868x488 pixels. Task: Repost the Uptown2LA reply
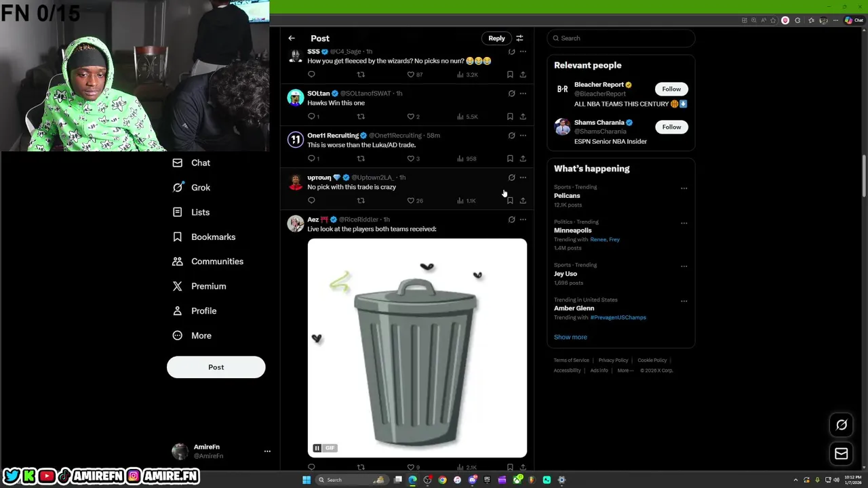pyautogui.click(x=361, y=201)
